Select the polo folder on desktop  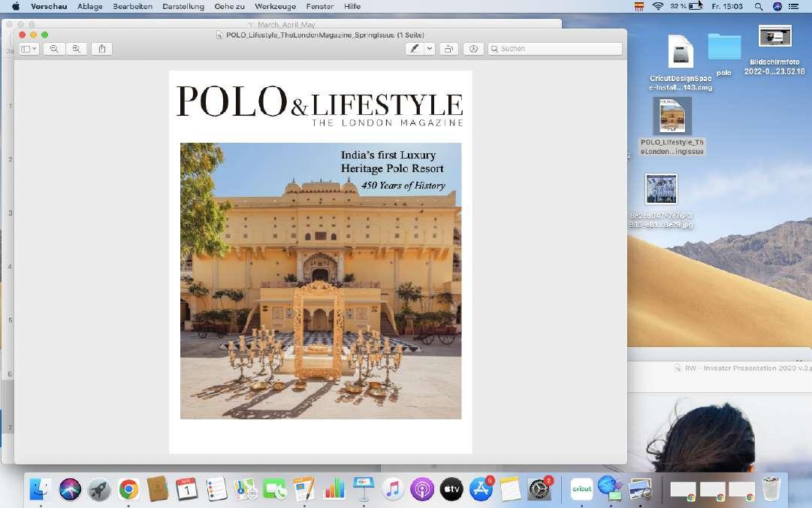coord(724,47)
